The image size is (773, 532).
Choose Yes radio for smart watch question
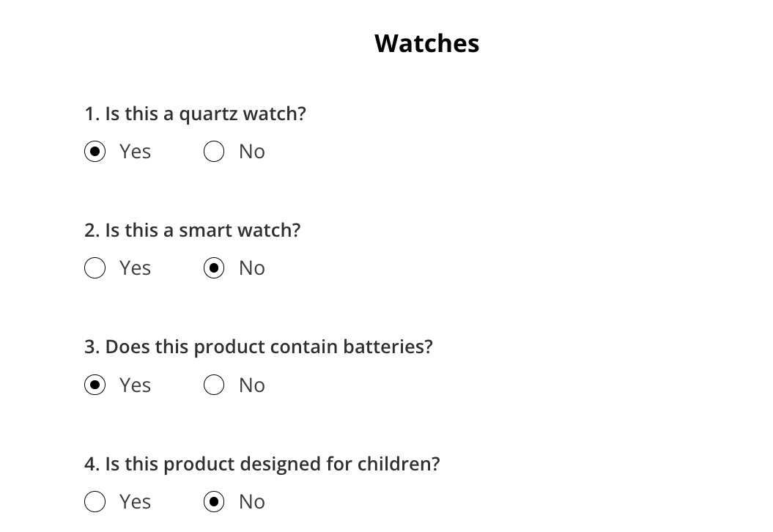coord(95,267)
